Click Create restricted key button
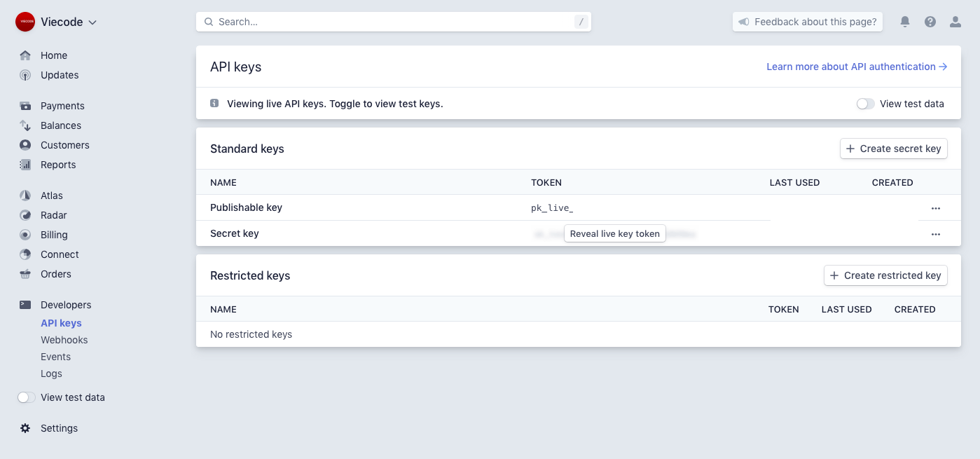 tap(885, 275)
